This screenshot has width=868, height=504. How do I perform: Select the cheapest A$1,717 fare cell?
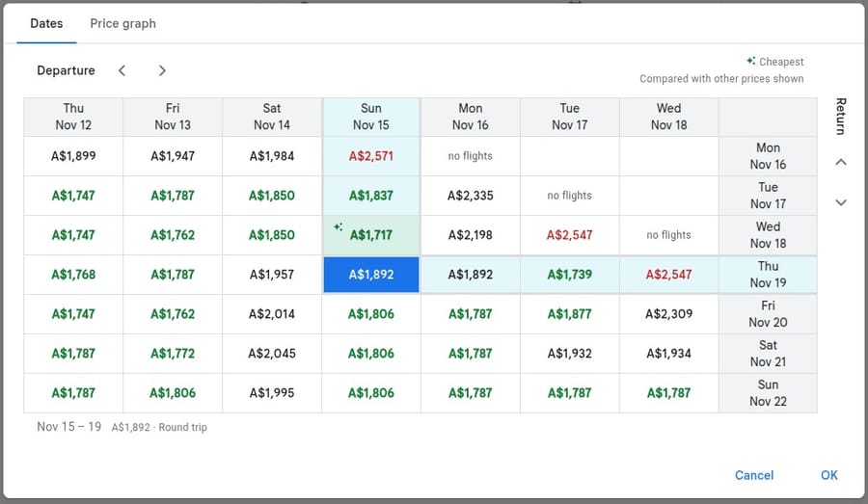click(x=371, y=234)
